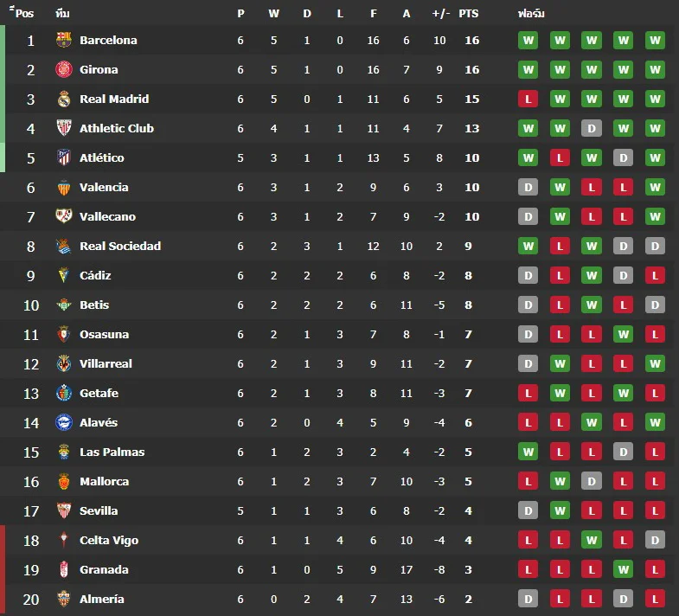Click the Villarreal yellow crest icon
This screenshot has height=616, width=679.
click(64, 363)
